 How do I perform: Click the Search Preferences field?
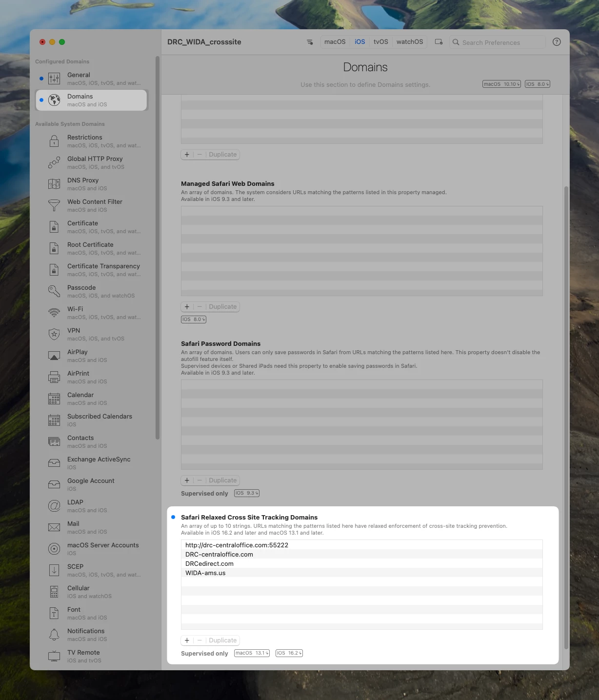[x=497, y=42]
